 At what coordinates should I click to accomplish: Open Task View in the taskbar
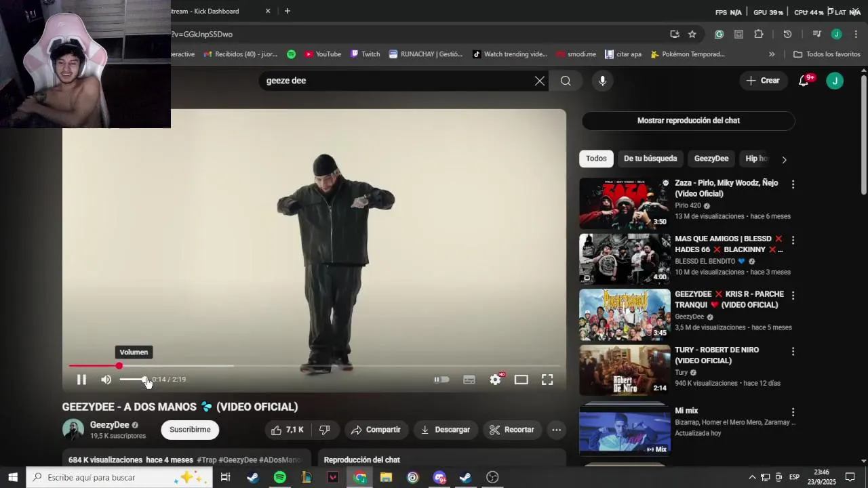tap(226, 477)
